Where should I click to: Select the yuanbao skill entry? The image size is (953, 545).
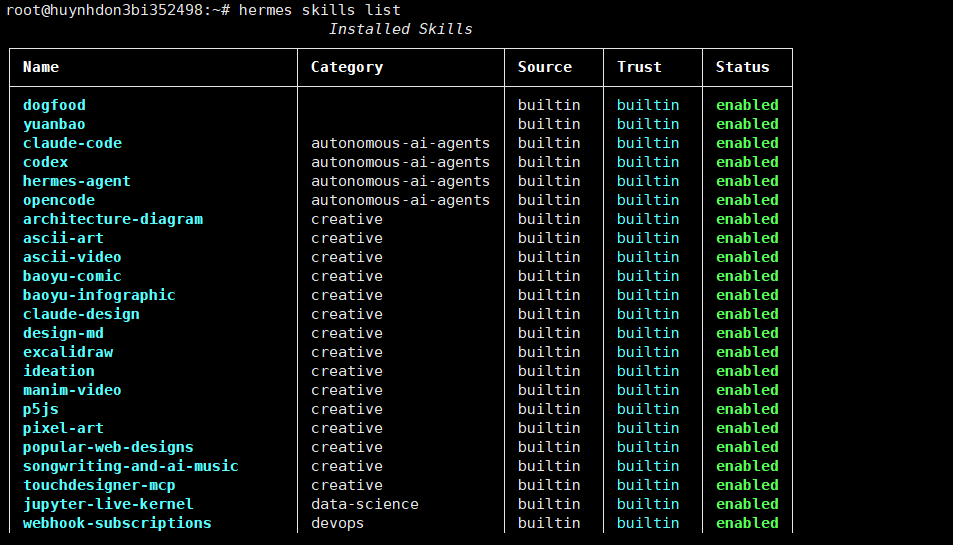[x=55, y=124]
